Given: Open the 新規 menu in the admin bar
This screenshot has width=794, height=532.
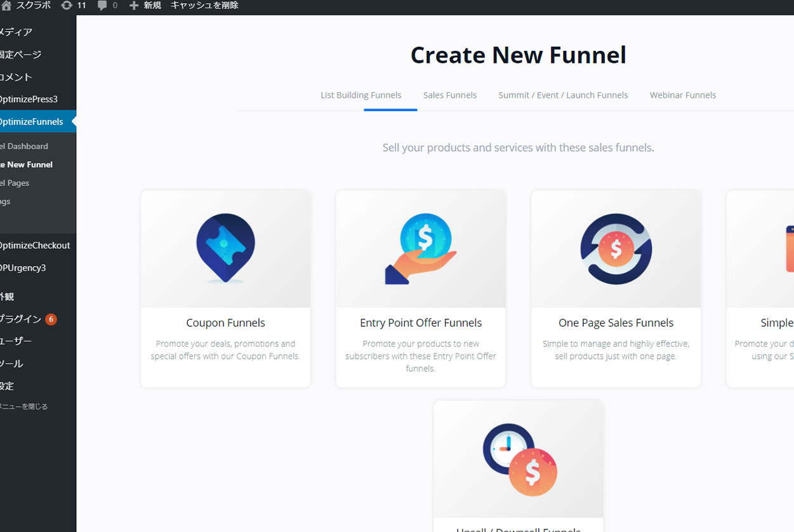Looking at the screenshot, I should pyautogui.click(x=152, y=6).
